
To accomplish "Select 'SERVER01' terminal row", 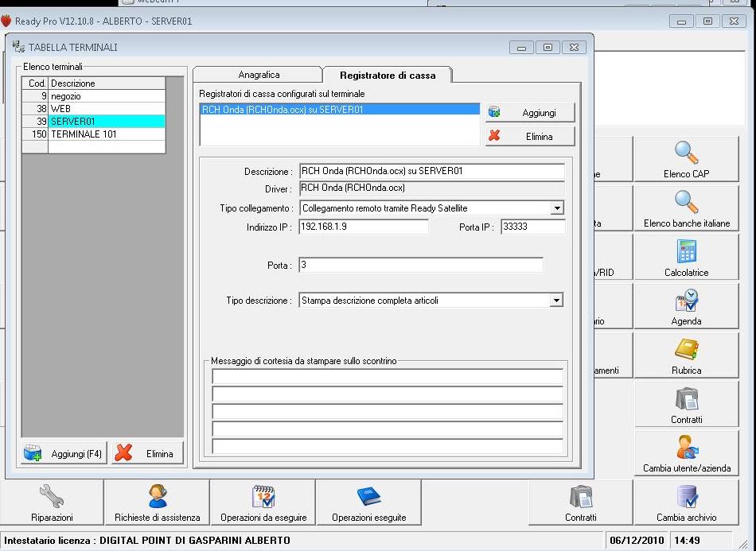I will (94, 122).
